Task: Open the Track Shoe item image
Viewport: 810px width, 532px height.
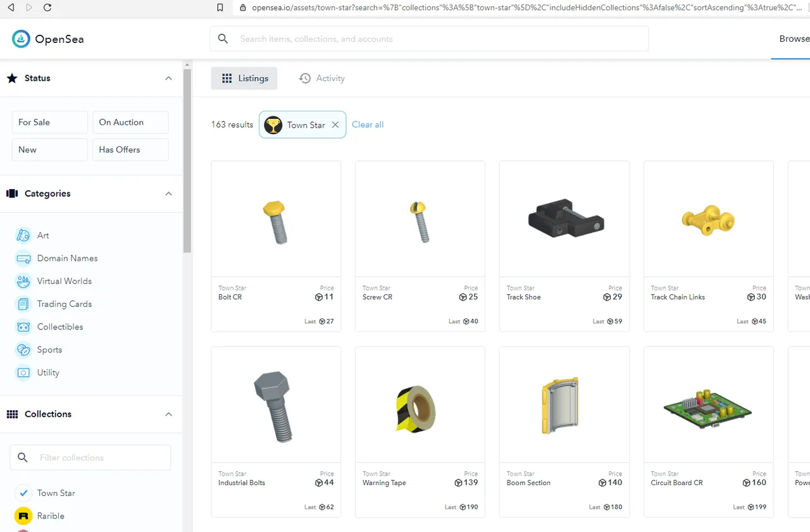Action: [x=564, y=219]
